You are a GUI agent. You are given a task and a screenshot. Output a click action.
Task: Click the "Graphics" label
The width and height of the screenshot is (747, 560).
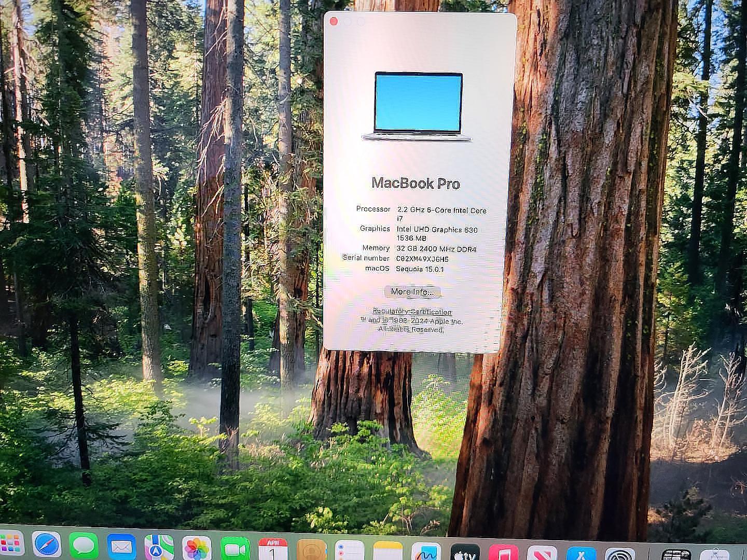[375, 228]
